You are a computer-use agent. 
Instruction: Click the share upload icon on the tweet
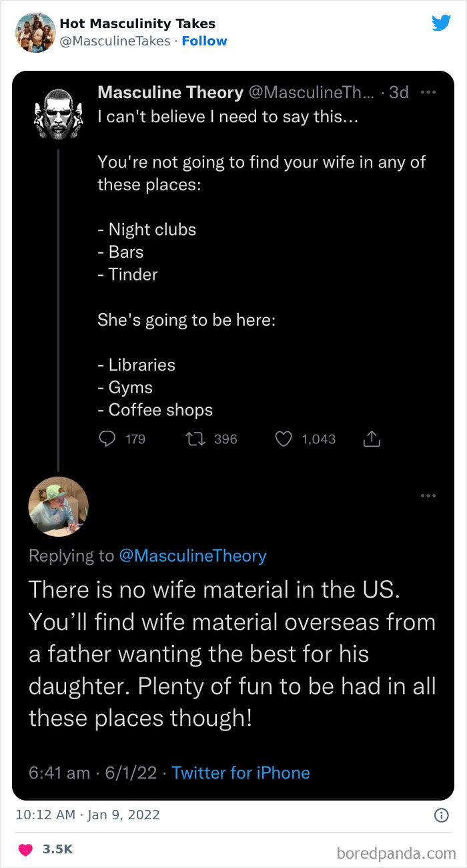coord(372,439)
